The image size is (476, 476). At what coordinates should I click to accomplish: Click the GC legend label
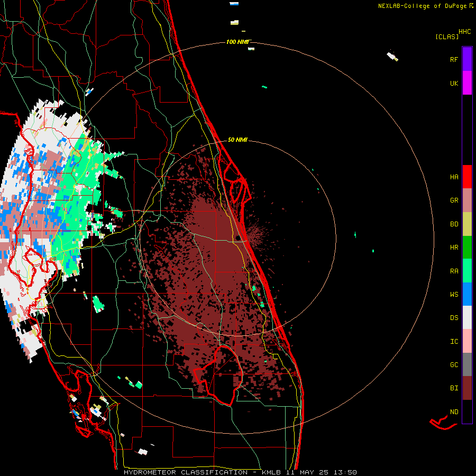pyautogui.click(x=454, y=364)
